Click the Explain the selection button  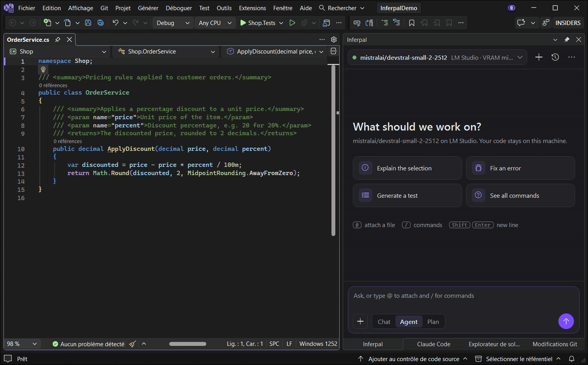pyautogui.click(x=407, y=168)
